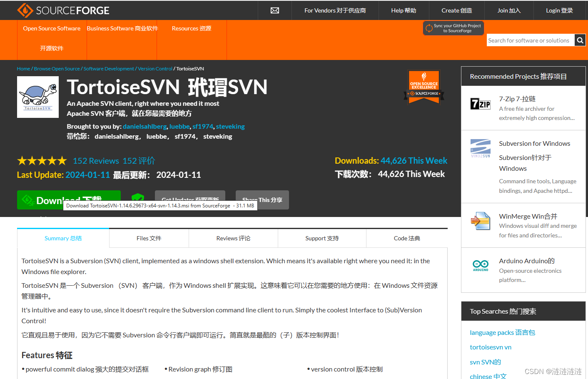This screenshot has width=588, height=379.
Task: Click Login in the top bar
Action: [x=559, y=10]
